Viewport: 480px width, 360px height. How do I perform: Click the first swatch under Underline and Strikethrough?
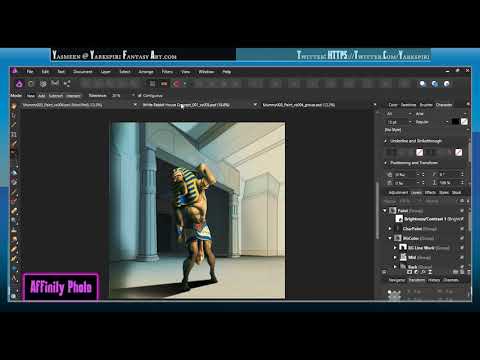[x=419, y=152]
